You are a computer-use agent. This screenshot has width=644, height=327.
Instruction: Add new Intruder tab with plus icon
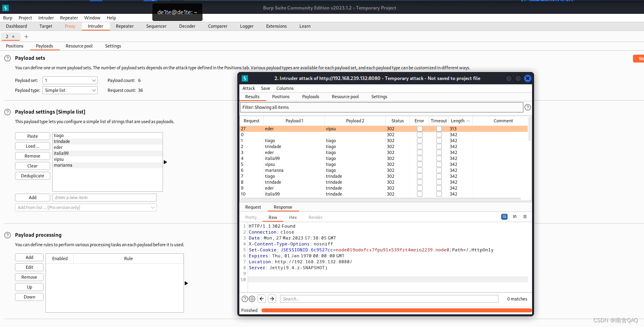click(x=27, y=37)
